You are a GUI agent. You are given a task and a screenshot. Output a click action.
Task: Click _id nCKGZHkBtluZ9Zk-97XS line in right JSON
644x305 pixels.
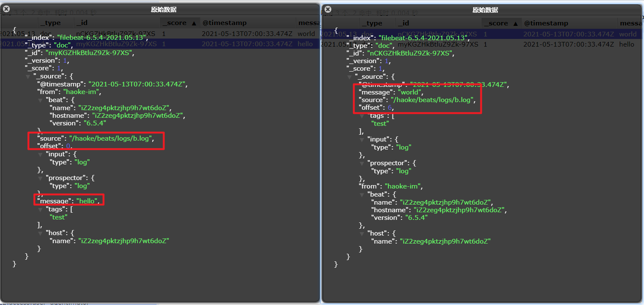[x=400, y=53]
